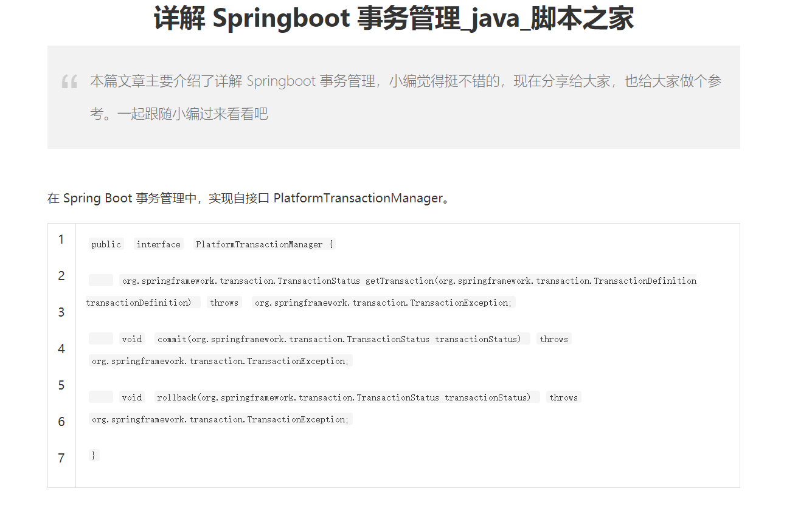Click 'void' before the rollback method
Viewport: 812px width, 505px height.
pos(131,397)
